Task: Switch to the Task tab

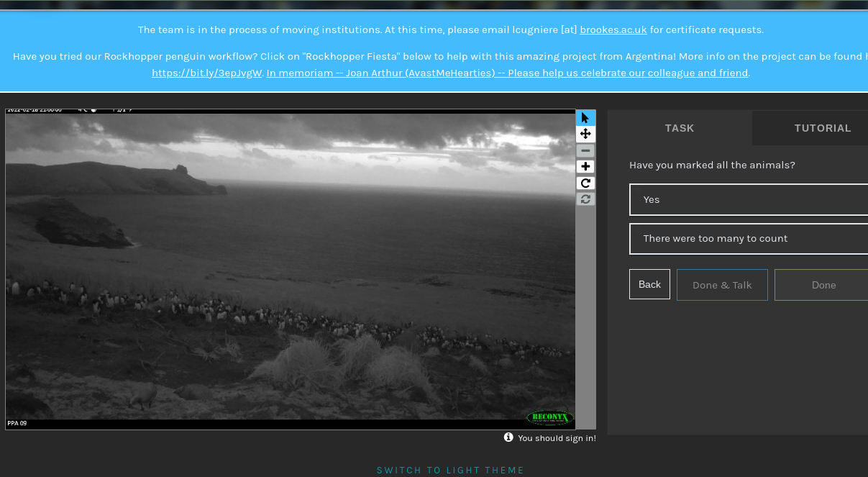Action: pyautogui.click(x=680, y=128)
